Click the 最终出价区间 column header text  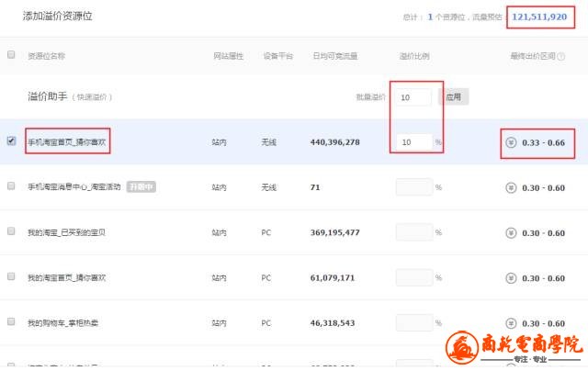[x=533, y=56]
